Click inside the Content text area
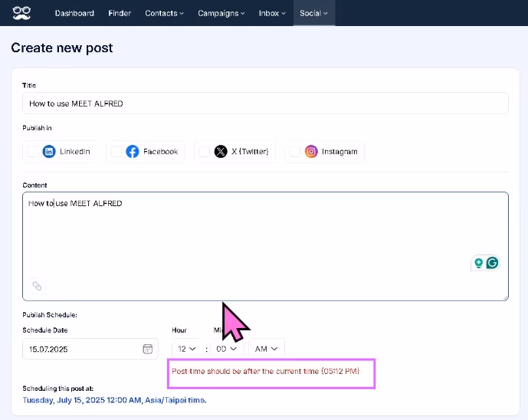This screenshot has width=528, height=420. point(265,246)
